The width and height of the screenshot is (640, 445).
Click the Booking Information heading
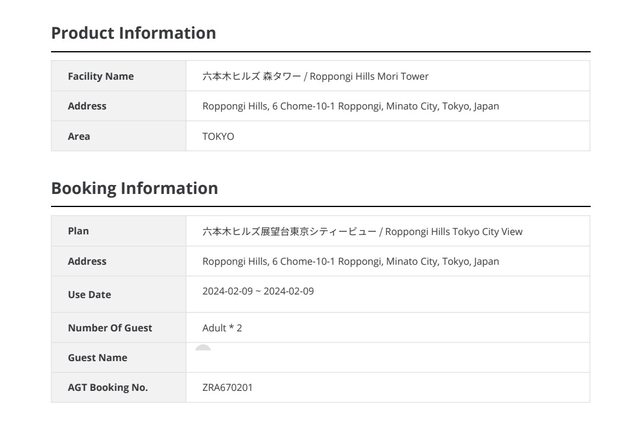[134, 188]
